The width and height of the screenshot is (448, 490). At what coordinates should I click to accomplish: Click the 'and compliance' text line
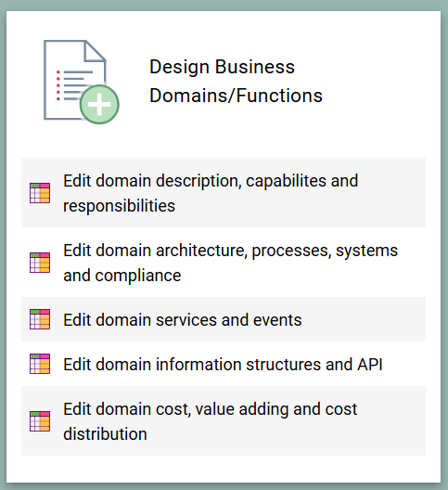click(122, 276)
